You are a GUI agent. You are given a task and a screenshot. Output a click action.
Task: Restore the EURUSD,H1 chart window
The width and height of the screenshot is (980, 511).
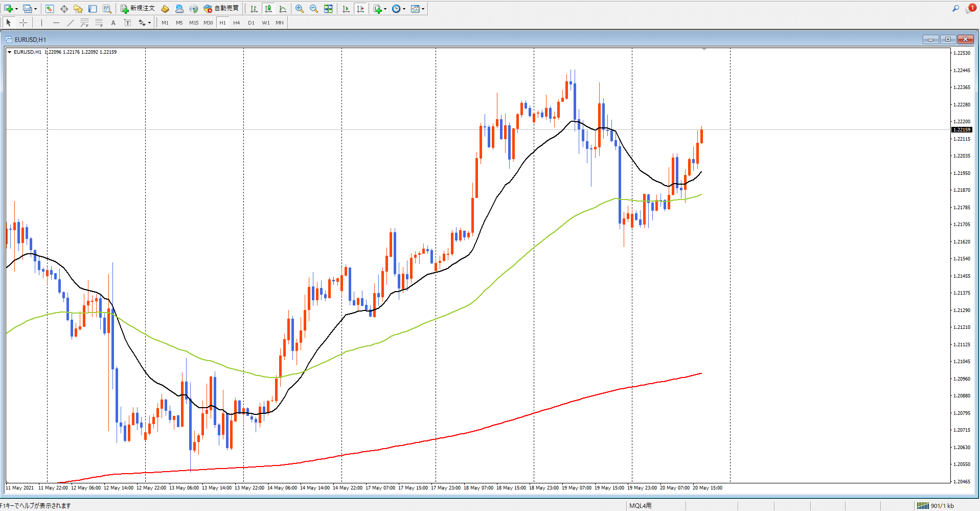[948, 39]
